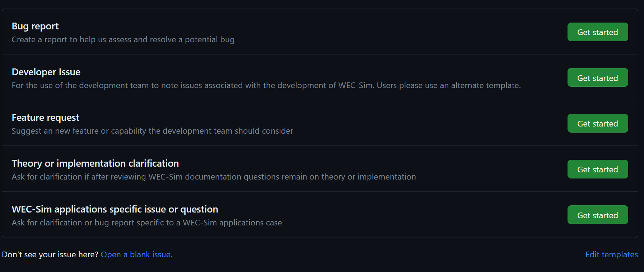Open the Edit templates page
The height and width of the screenshot is (272, 644).
[x=611, y=254]
